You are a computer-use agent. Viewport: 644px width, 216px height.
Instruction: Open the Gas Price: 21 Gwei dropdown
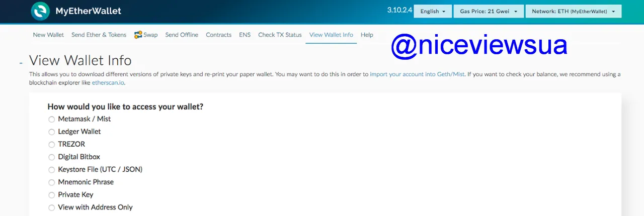pos(488,11)
